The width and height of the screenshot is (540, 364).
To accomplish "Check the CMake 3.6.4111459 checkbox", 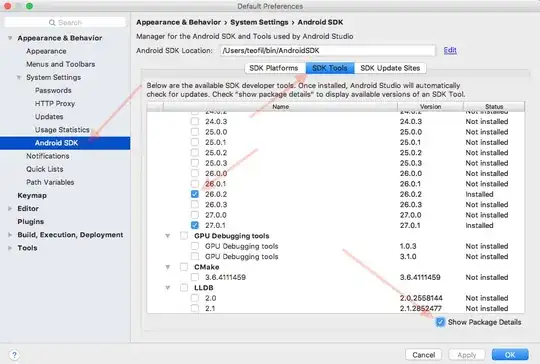I will tap(195, 277).
